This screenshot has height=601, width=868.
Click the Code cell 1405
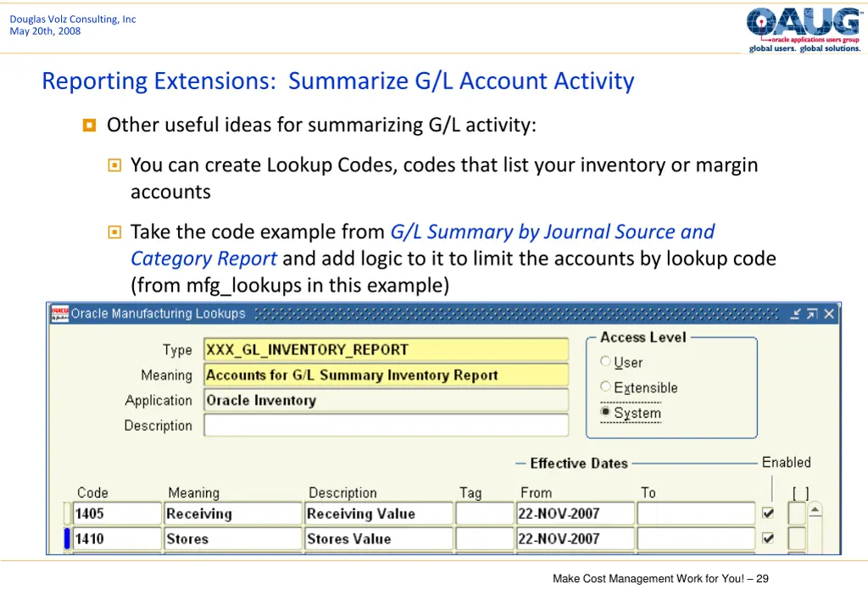[x=117, y=514]
